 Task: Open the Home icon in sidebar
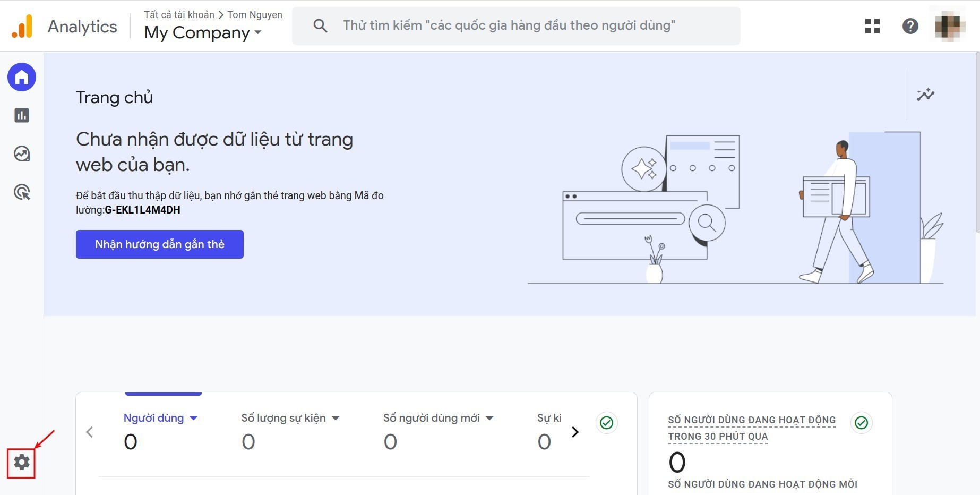(22, 78)
